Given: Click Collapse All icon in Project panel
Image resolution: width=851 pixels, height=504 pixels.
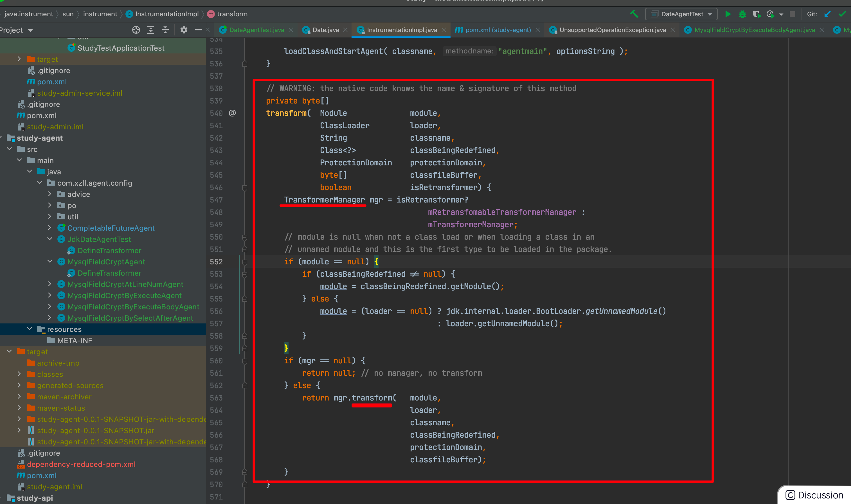Looking at the screenshot, I should pyautogui.click(x=165, y=30).
